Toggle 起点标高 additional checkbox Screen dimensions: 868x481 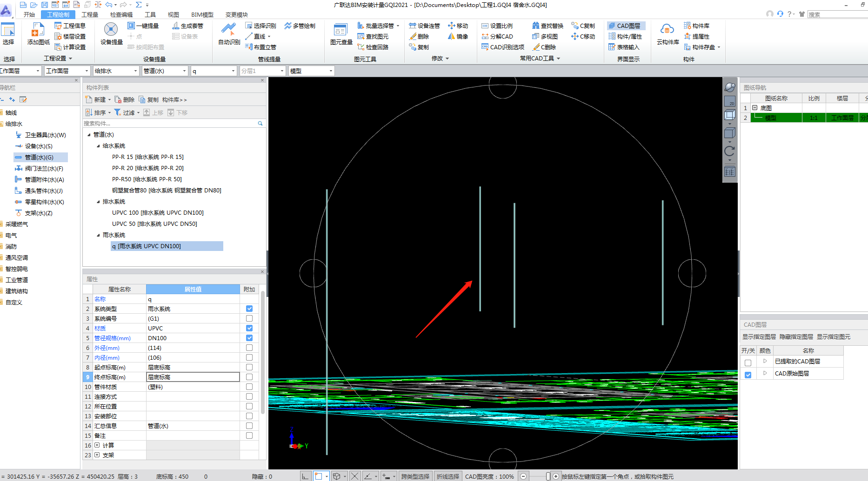pyautogui.click(x=249, y=367)
